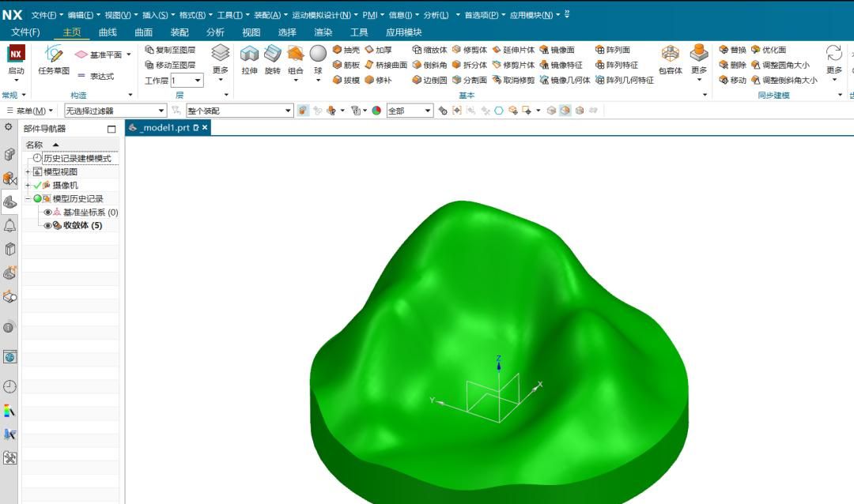Click the color wheel icon in selection bar

376,111
